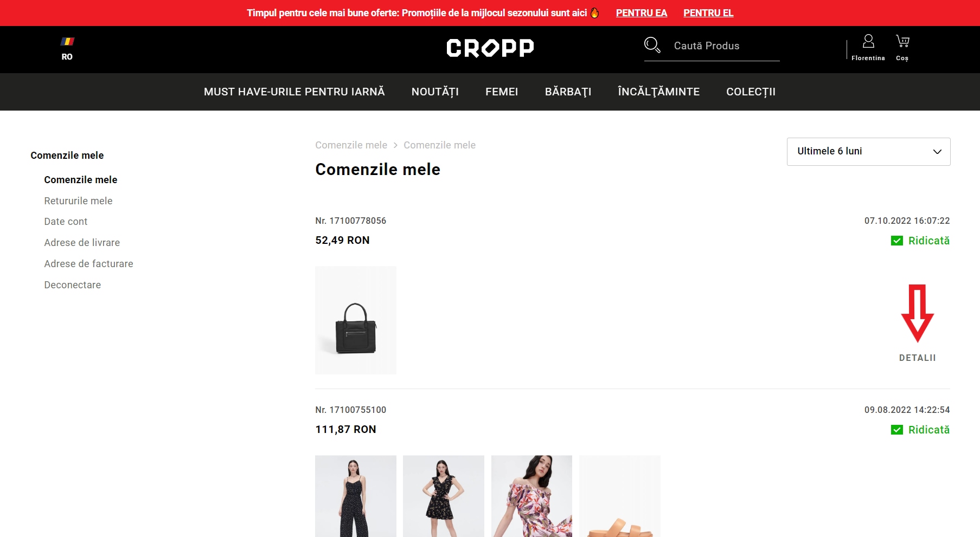Click the breadcrumb chevron separator
The height and width of the screenshot is (537, 980).
click(x=395, y=145)
